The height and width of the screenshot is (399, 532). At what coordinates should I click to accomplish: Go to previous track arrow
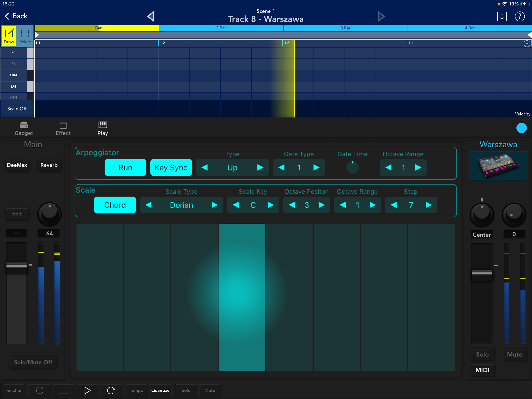coord(151,16)
